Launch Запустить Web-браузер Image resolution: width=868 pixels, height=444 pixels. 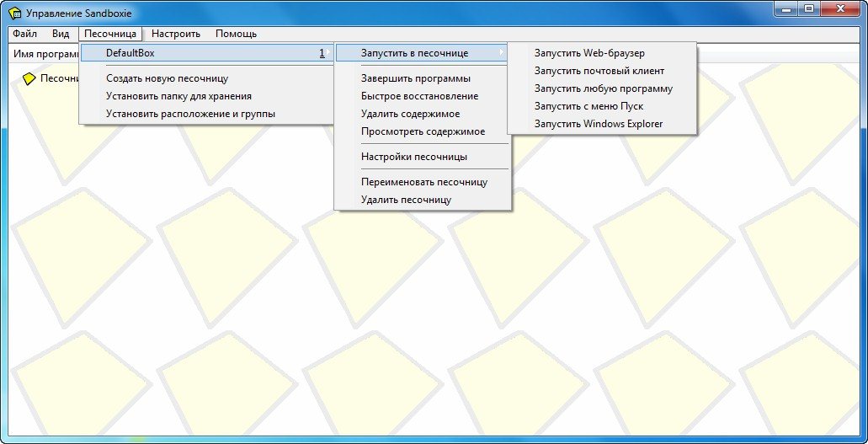(x=588, y=53)
